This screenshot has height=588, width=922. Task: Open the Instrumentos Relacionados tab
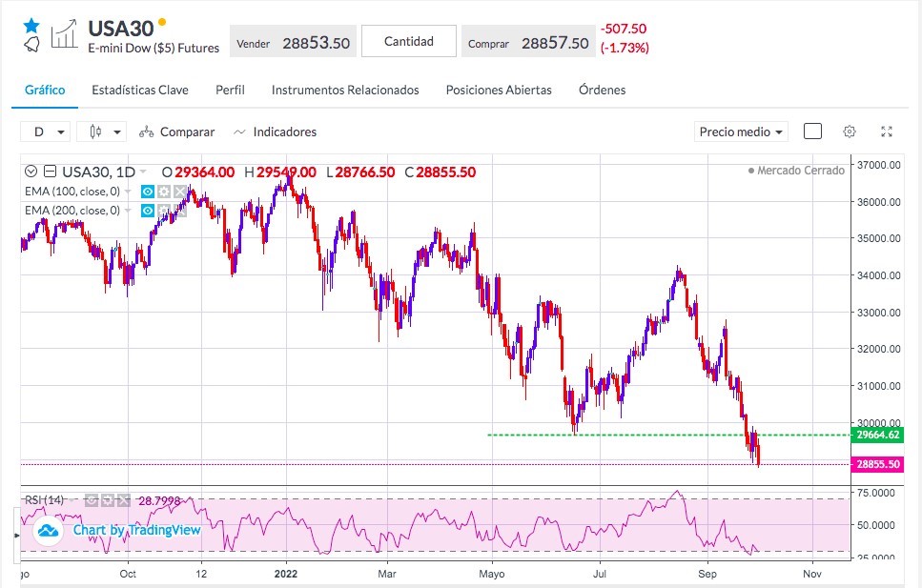click(345, 90)
